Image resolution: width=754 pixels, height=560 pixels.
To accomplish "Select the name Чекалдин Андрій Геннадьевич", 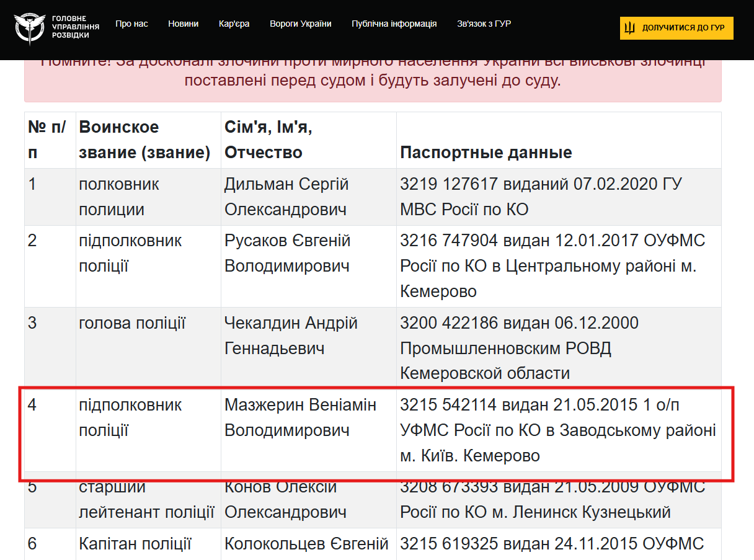I will (x=290, y=335).
